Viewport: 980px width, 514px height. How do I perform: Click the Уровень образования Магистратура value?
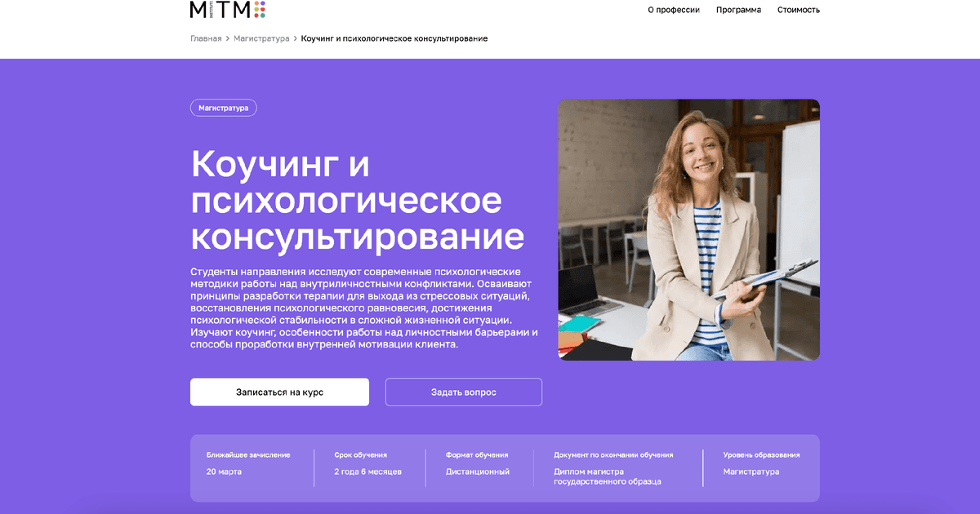click(751, 472)
